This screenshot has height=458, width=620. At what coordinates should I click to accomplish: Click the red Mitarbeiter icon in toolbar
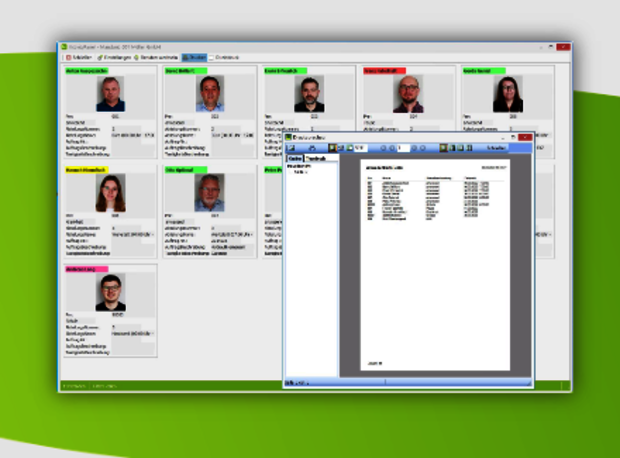point(66,58)
